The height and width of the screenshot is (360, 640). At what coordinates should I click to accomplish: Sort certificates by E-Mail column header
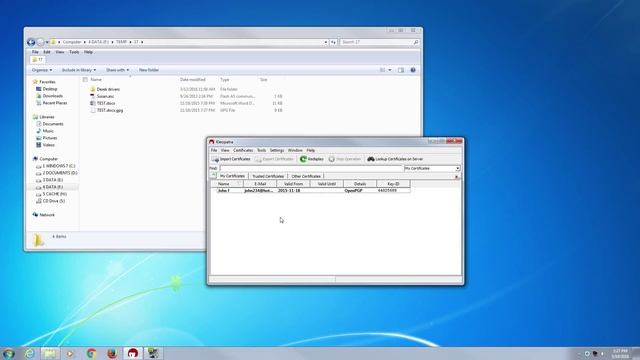click(x=260, y=184)
